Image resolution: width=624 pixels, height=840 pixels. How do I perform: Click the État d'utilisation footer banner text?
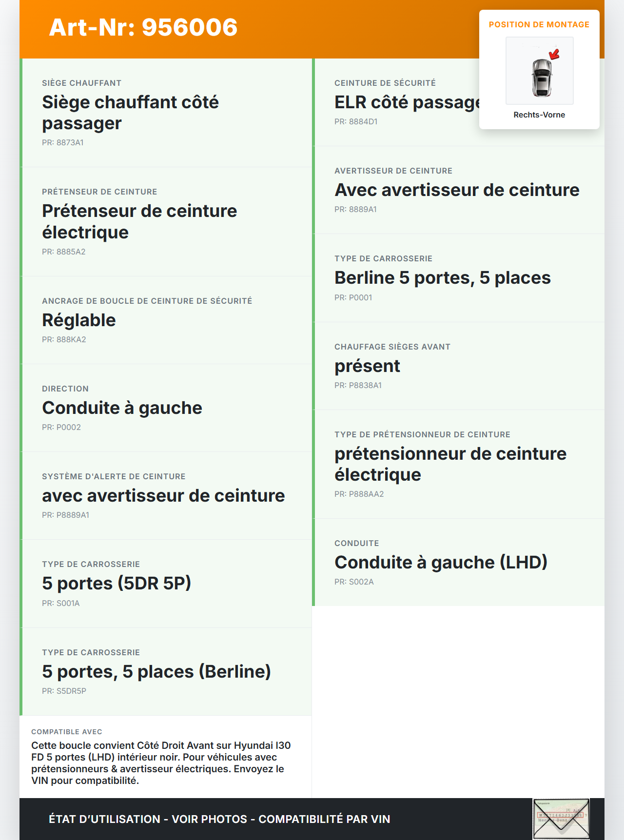(x=219, y=819)
